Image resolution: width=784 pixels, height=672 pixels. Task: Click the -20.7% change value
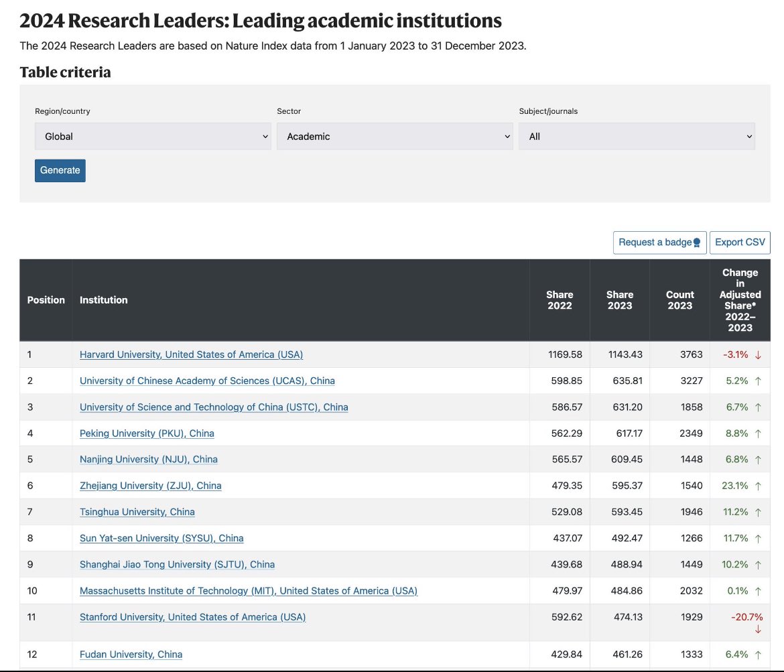[x=747, y=617]
